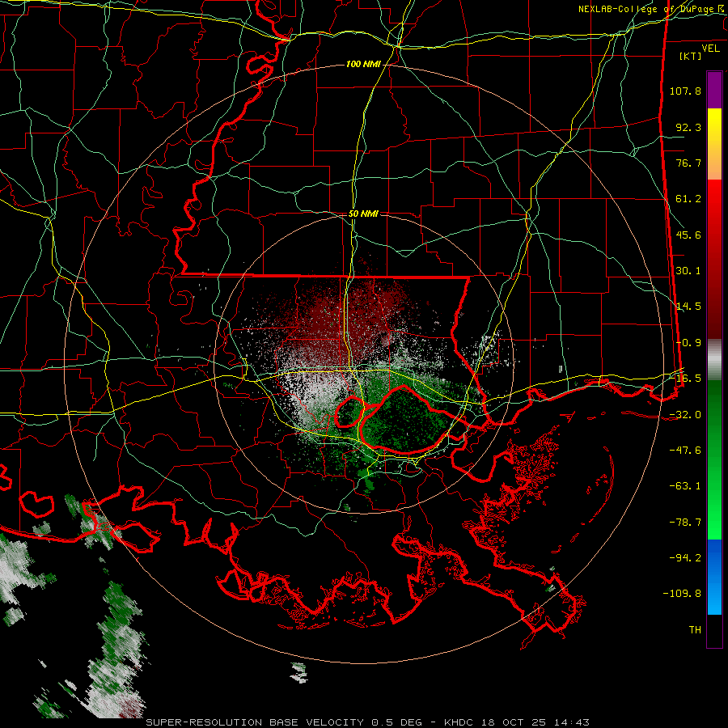Select the 30.1 legend value
The width and height of the screenshot is (728, 728).
coord(688,271)
